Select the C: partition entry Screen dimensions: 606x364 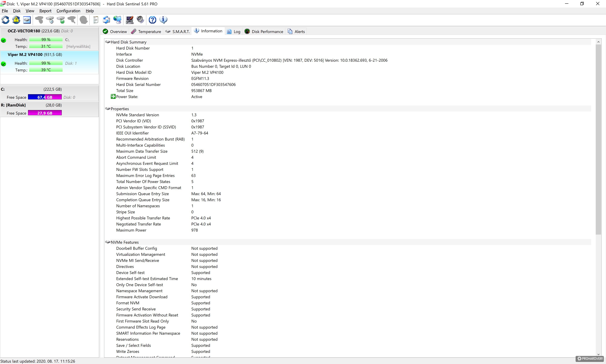(x=50, y=93)
